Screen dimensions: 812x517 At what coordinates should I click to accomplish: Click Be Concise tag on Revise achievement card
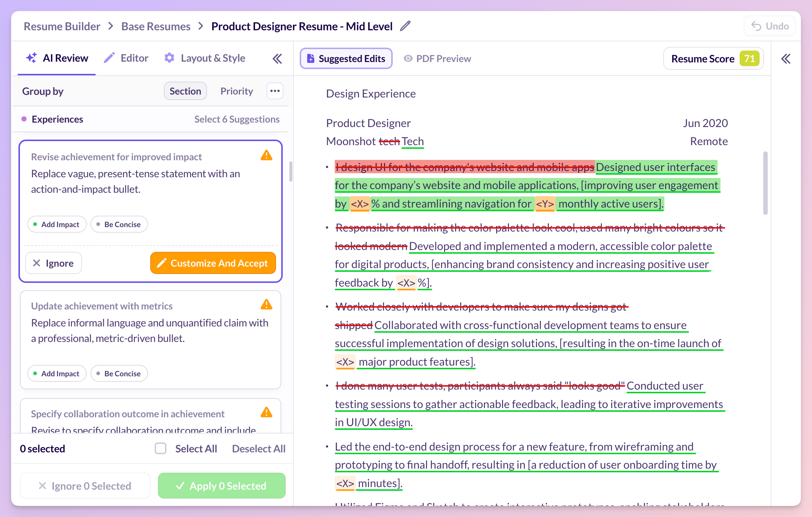point(119,224)
